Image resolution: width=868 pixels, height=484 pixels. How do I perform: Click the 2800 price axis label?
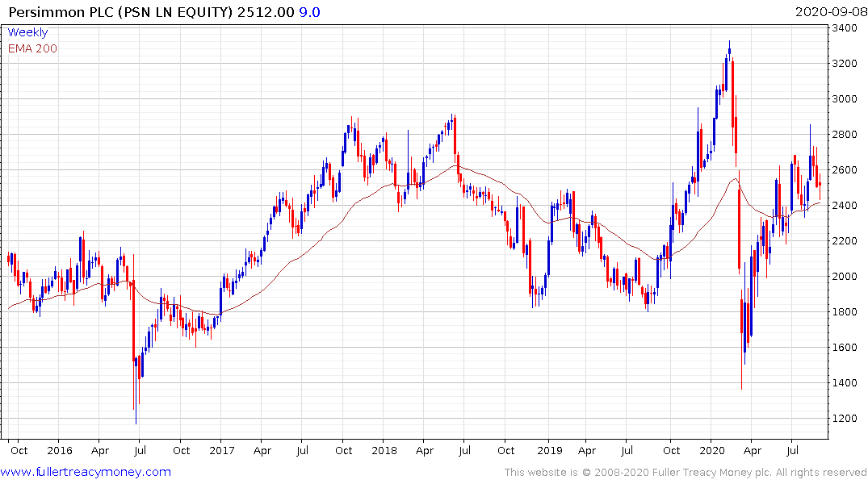845,135
